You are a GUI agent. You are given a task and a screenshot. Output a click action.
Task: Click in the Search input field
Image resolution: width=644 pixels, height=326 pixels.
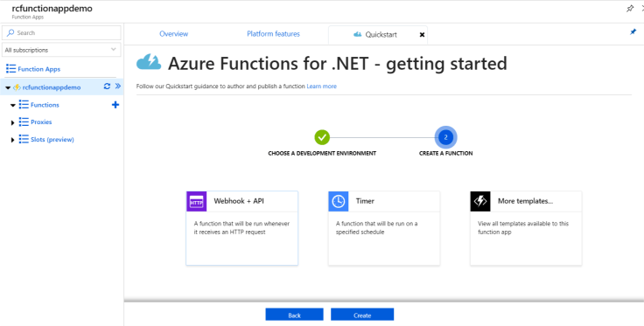(x=61, y=33)
